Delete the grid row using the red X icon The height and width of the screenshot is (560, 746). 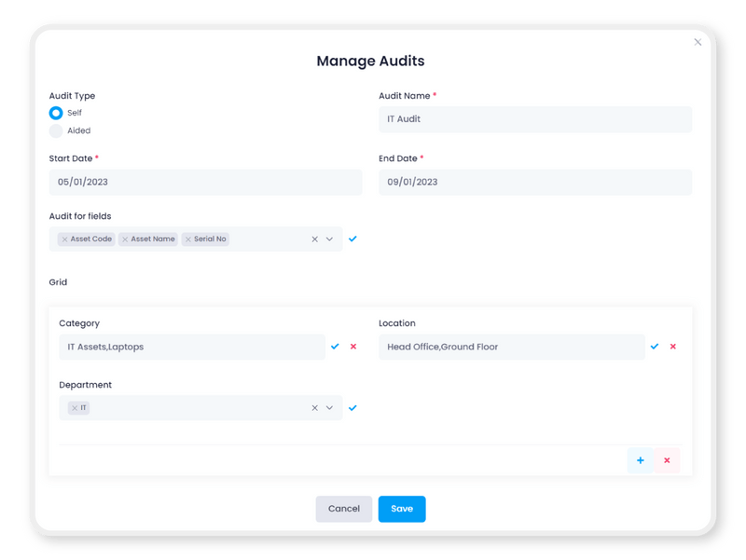pos(667,460)
